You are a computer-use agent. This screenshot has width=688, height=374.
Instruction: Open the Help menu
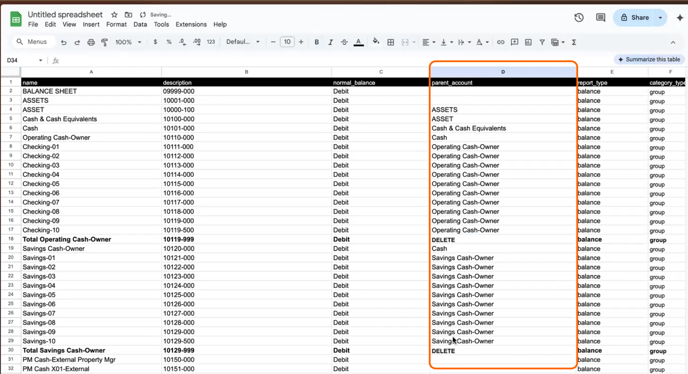[220, 25]
